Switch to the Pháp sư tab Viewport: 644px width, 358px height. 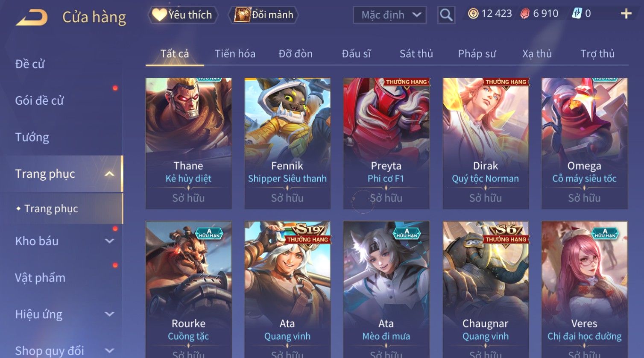[x=477, y=53]
